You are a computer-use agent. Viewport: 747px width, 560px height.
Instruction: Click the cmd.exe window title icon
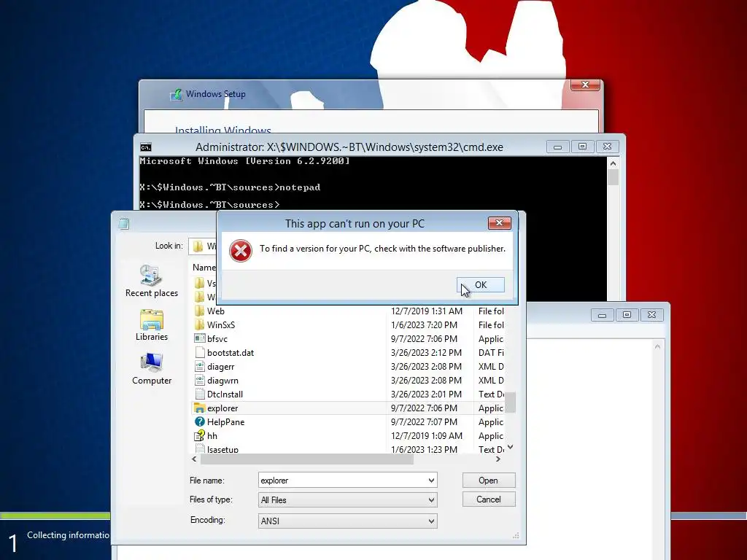(x=146, y=147)
